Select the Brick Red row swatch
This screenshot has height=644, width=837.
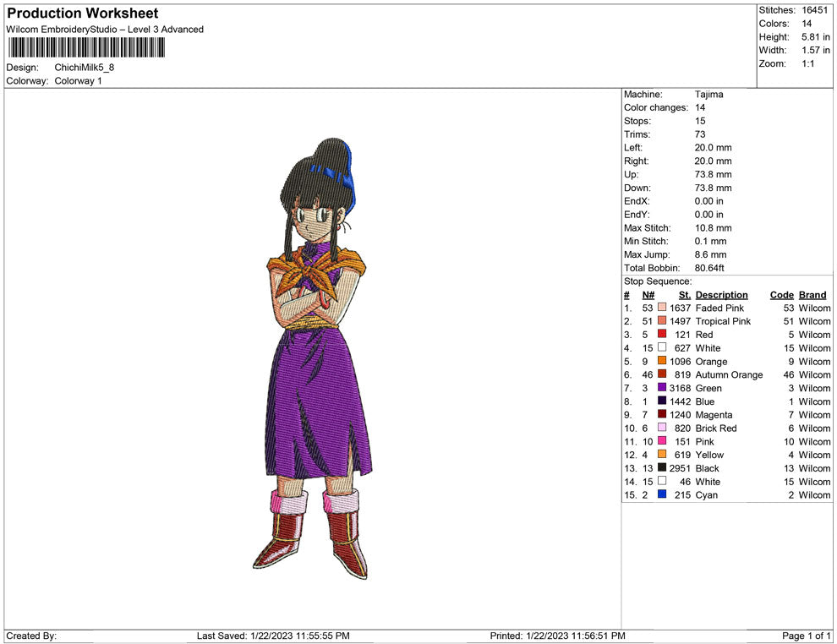coord(662,428)
